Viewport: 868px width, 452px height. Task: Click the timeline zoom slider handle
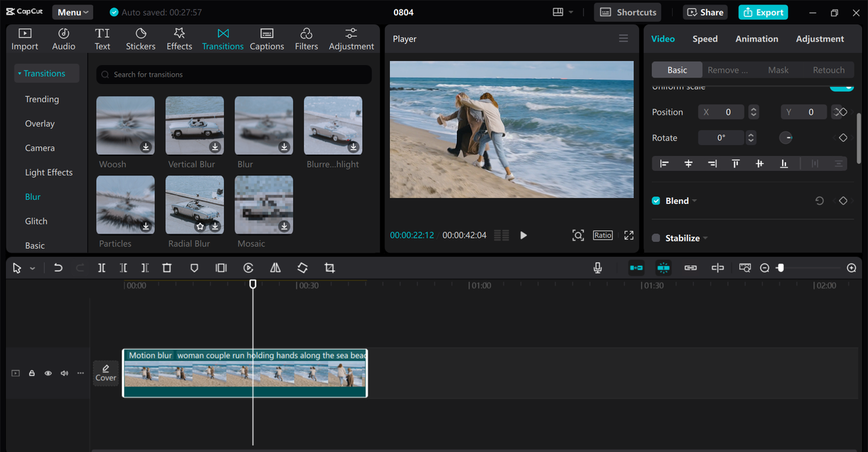click(781, 268)
